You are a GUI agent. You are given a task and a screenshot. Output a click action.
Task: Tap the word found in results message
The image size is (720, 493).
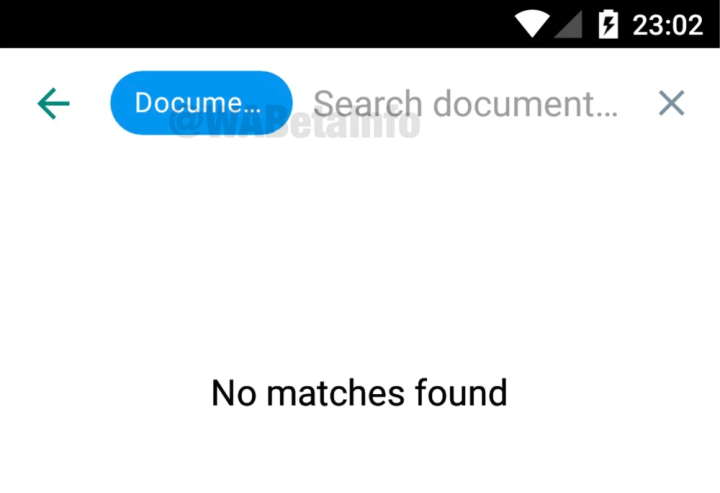coord(461,392)
